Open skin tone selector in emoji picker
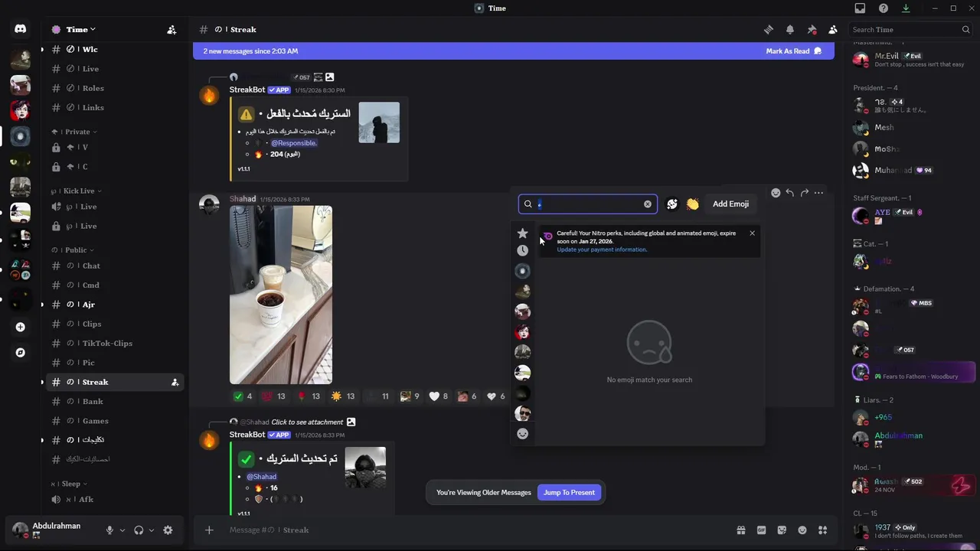Viewport: 980px width, 551px height. point(672,204)
